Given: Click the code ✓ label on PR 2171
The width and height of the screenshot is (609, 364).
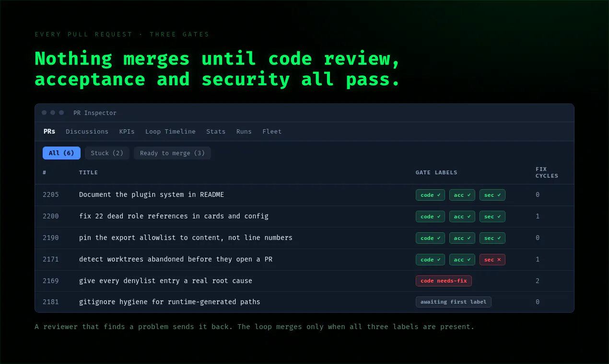Looking at the screenshot, I should (x=430, y=260).
